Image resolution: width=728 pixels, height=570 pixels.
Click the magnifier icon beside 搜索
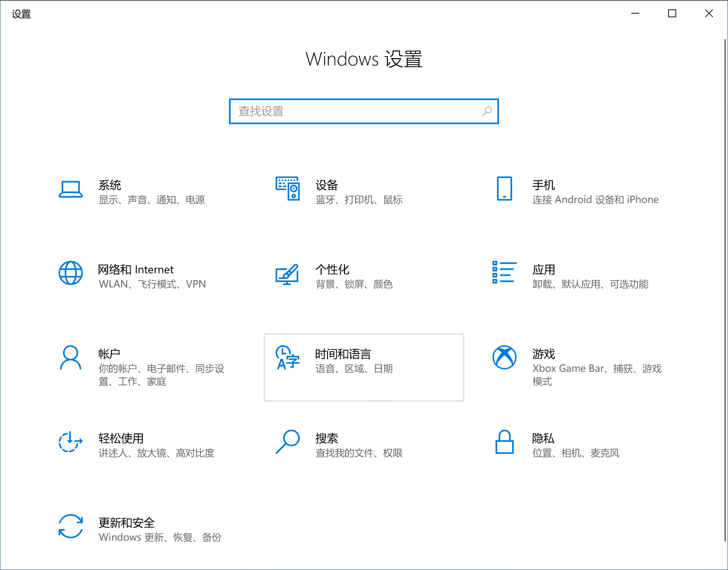point(288,442)
